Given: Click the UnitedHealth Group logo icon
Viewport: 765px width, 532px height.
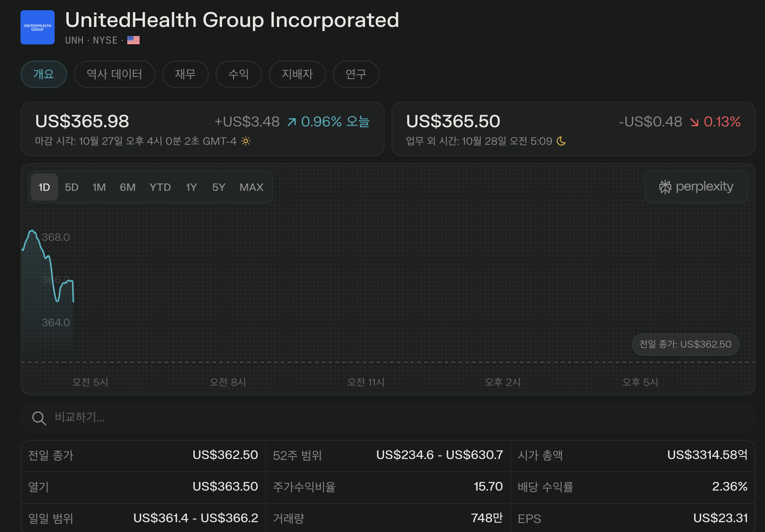Looking at the screenshot, I should click(38, 27).
